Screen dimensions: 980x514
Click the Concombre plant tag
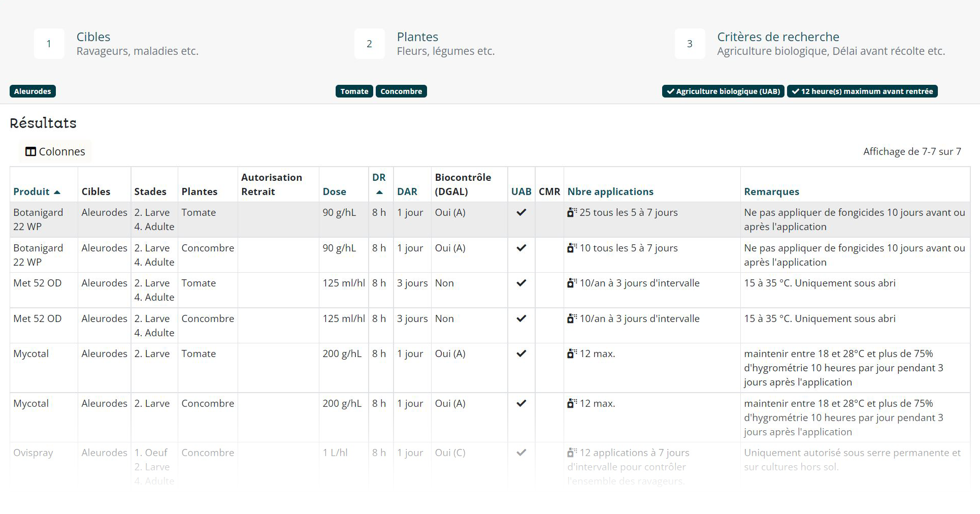(x=401, y=91)
